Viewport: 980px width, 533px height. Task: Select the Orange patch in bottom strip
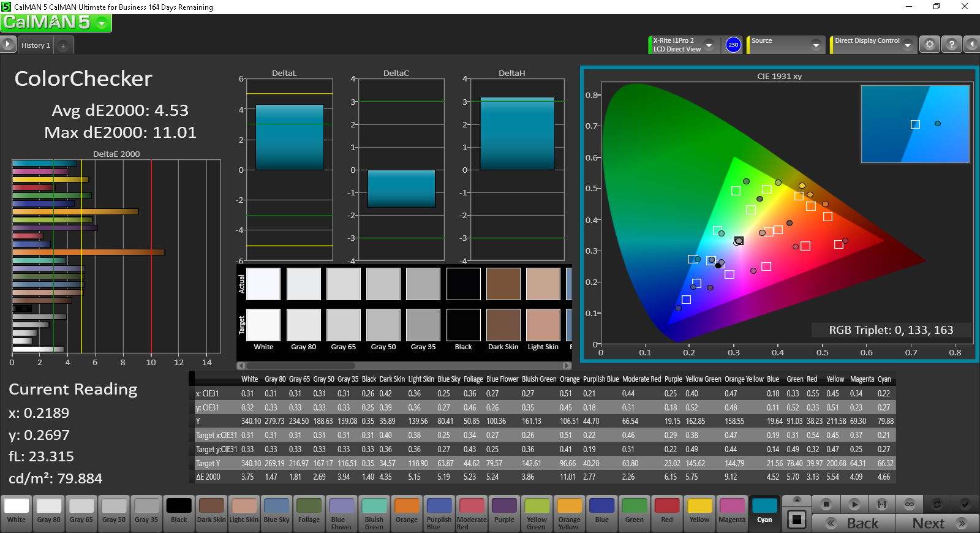(x=407, y=513)
